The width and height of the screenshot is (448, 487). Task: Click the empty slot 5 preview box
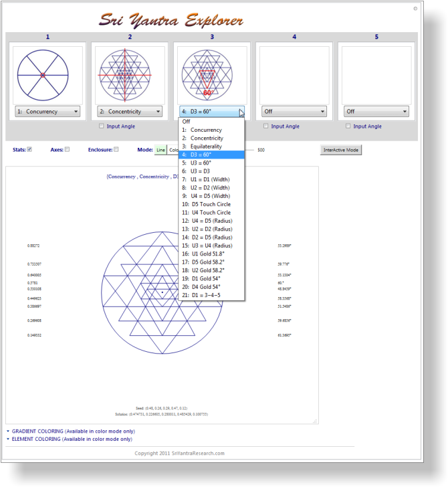[x=376, y=75]
